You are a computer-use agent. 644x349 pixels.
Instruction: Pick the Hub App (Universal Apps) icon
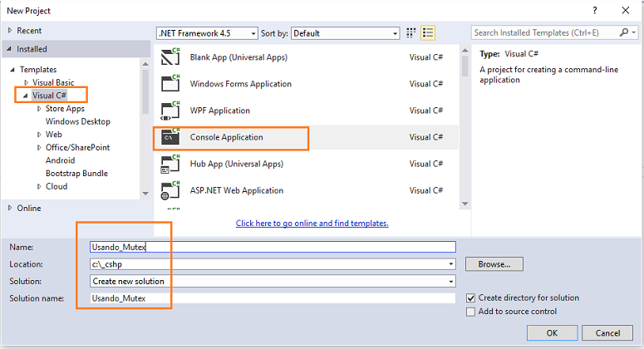point(170,164)
